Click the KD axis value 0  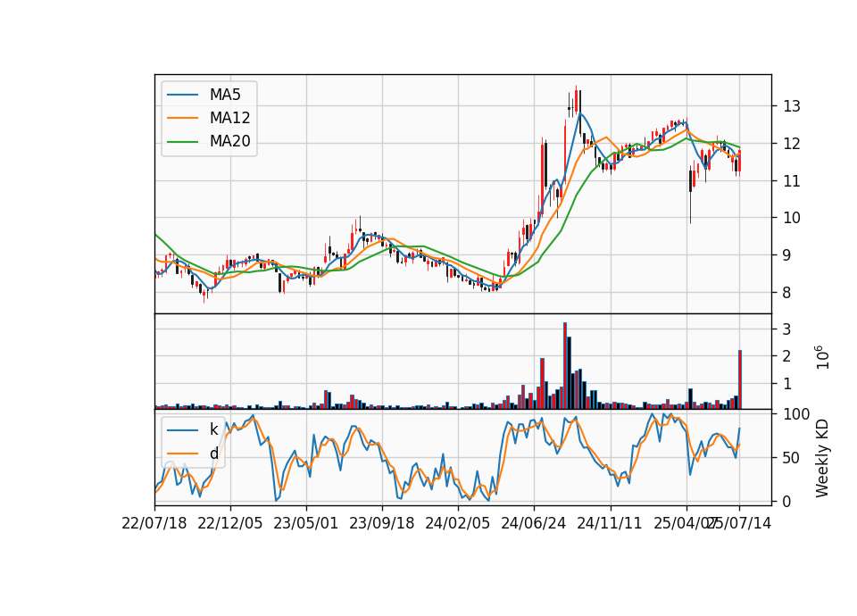pos(787,502)
